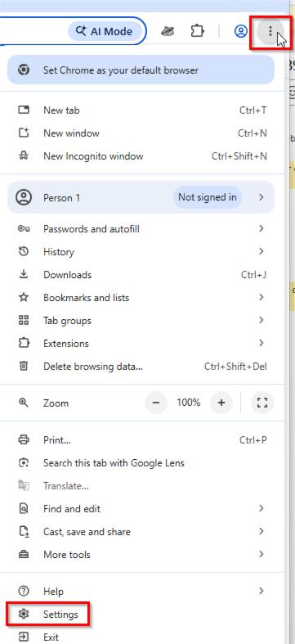Increase zoom with the plus button
The height and width of the screenshot is (644, 295).
pos(221,403)
